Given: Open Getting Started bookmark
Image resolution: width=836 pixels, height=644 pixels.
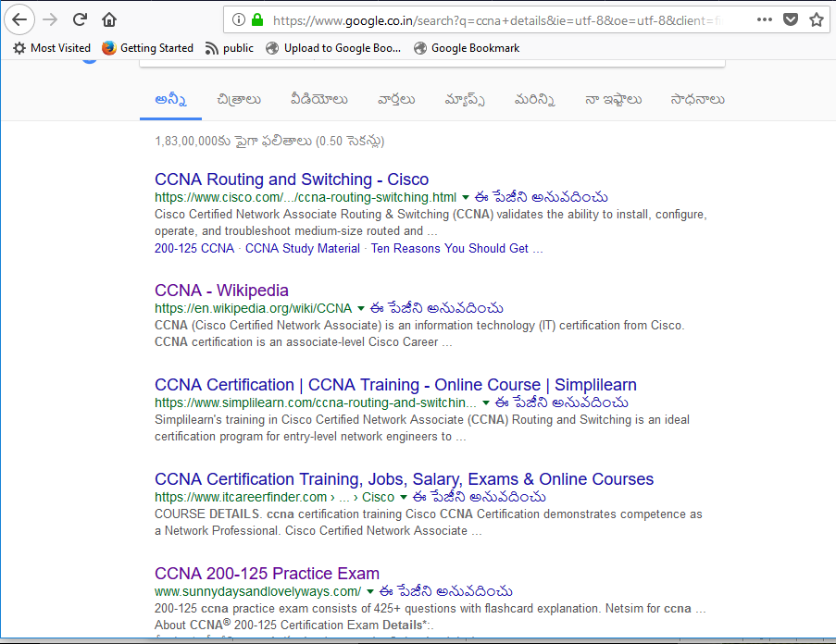Looking at the screenshot, I should click(148, 48).
